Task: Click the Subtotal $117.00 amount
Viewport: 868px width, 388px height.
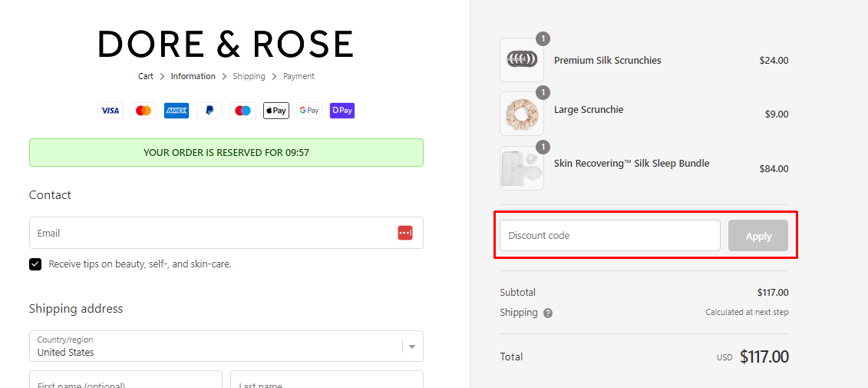Action: tap(773, 293)
